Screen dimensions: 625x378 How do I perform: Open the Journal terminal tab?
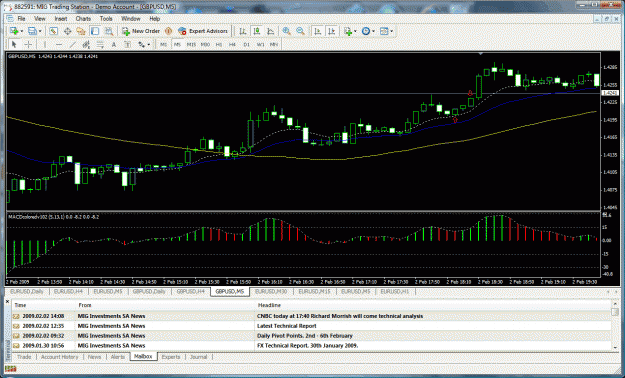pyautogui.click(x=198, y=357)
